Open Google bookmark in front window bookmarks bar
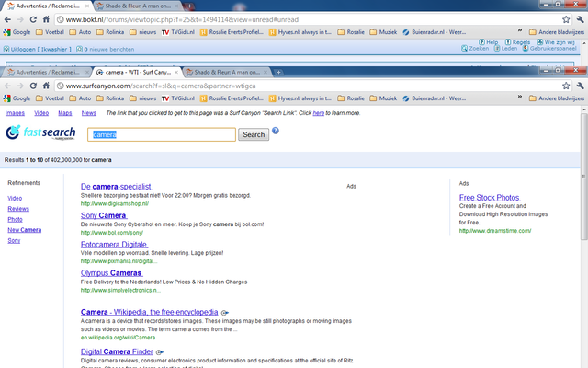 point(17,98)
